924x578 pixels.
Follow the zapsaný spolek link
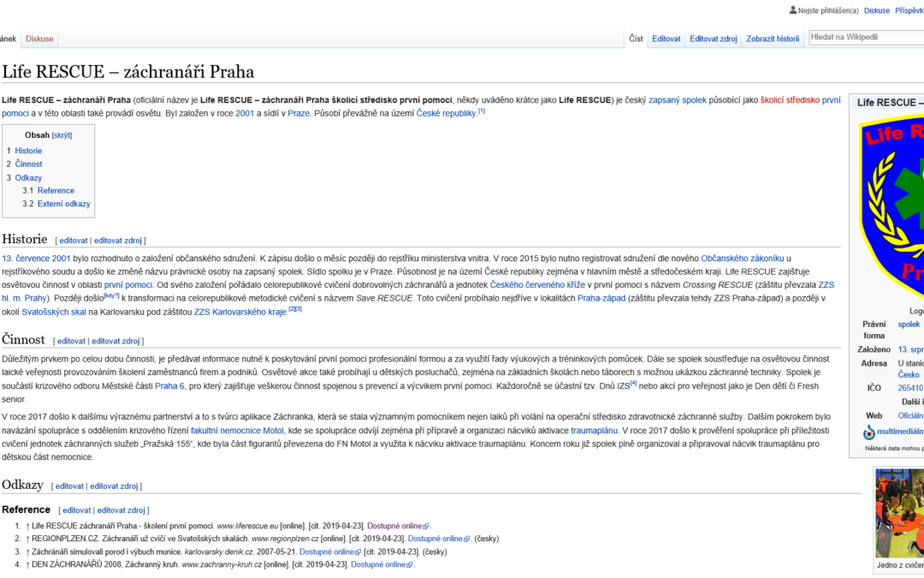pyautogui.click(x=678, y=100)
